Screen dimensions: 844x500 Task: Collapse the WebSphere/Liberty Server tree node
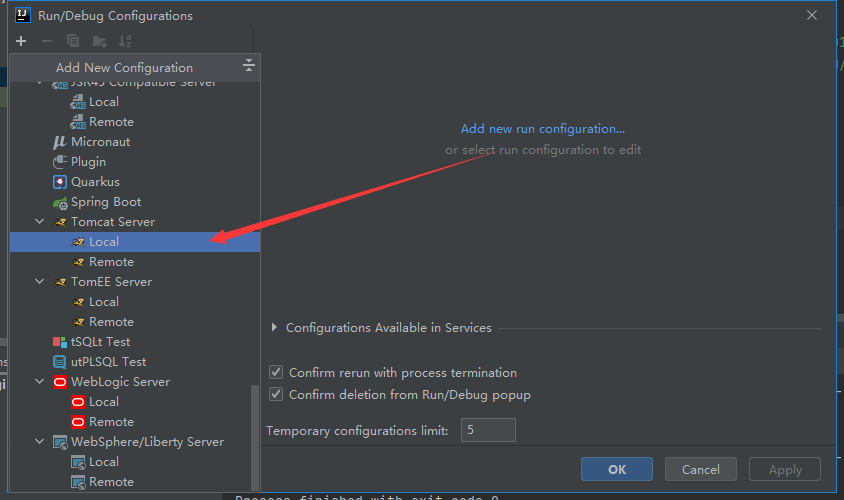click(x=40, y=441)
